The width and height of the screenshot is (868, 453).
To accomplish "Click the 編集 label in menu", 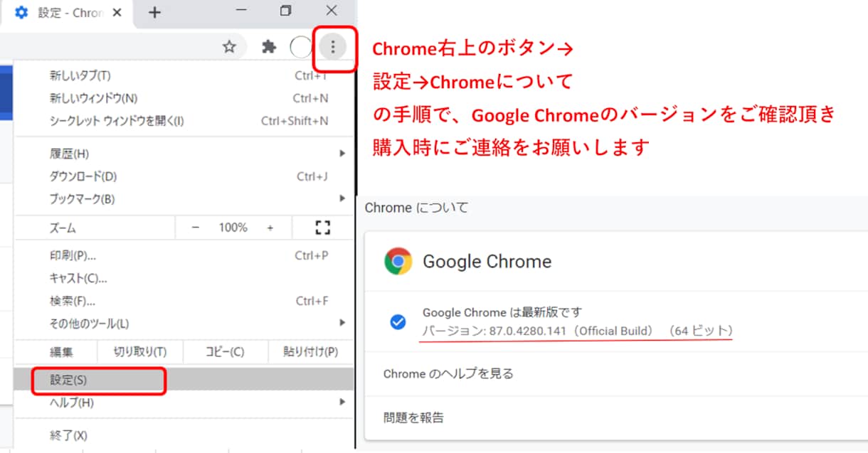I will pyautogui.click(x=61, y=352).
